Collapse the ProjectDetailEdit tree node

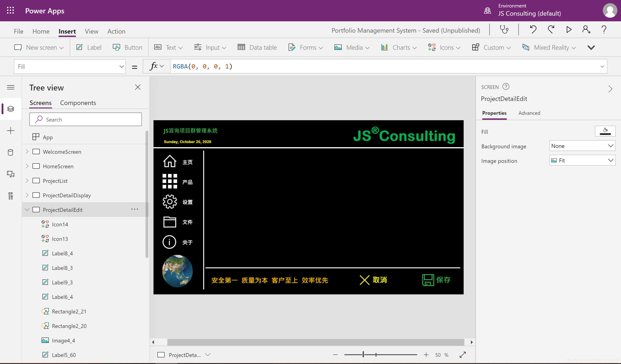[x=27, y=210]
